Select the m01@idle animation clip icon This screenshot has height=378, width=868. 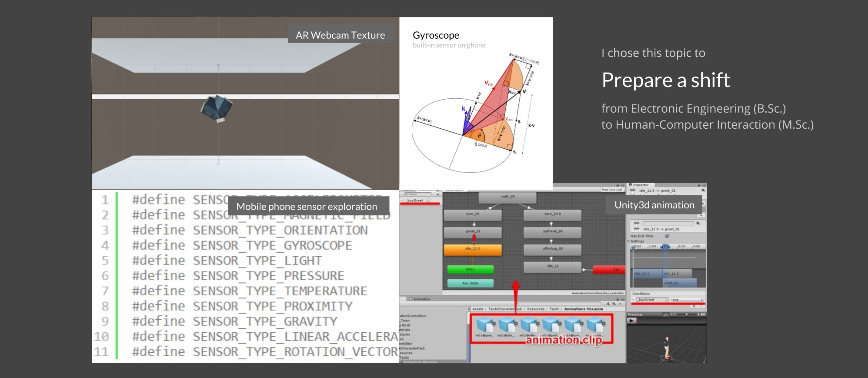pos(507,326)
